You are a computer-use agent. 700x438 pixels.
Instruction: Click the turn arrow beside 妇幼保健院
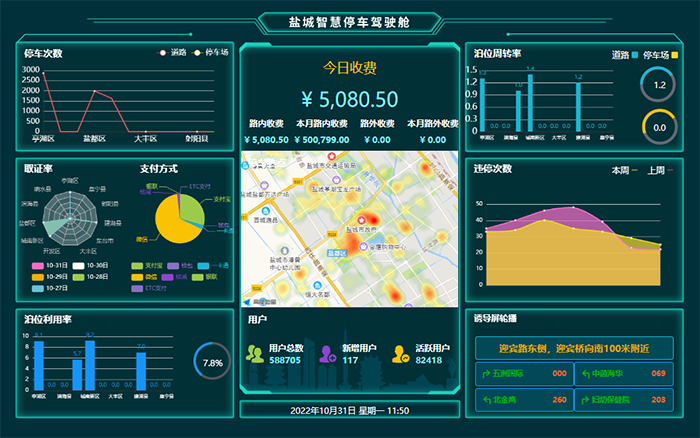coord(583,400)
